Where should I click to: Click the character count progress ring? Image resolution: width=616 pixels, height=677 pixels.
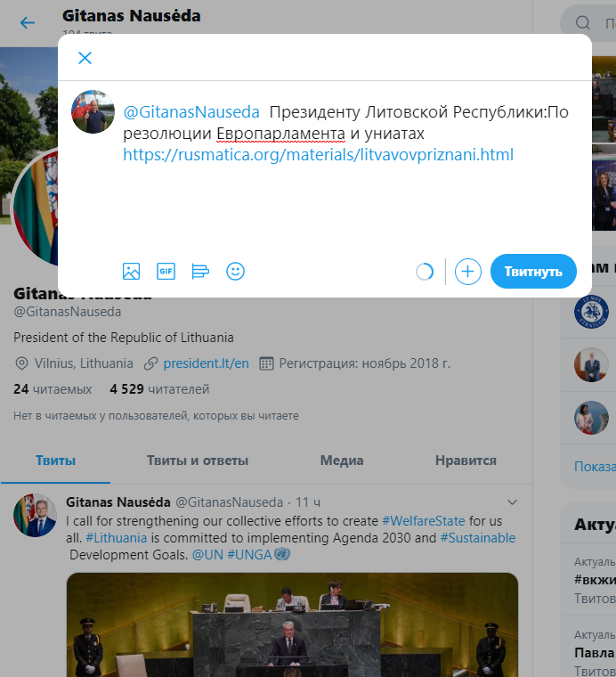[425, 272]
